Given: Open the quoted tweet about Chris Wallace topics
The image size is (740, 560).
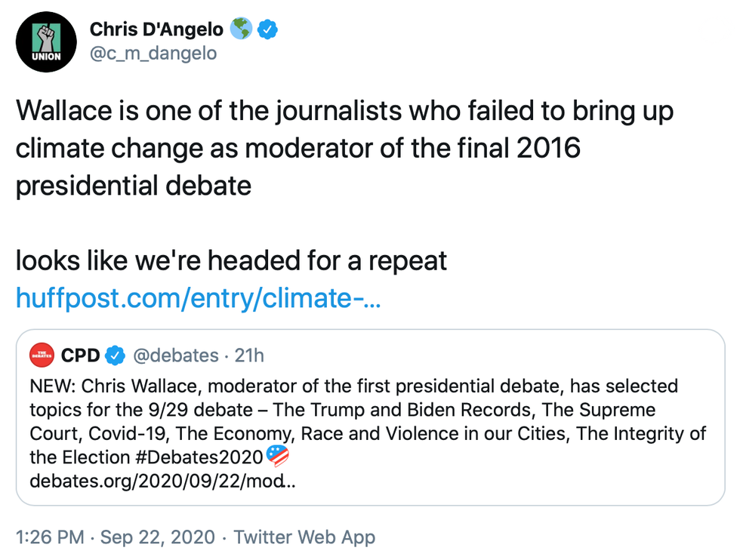Looking at the screenshot, I should point(370,421).
